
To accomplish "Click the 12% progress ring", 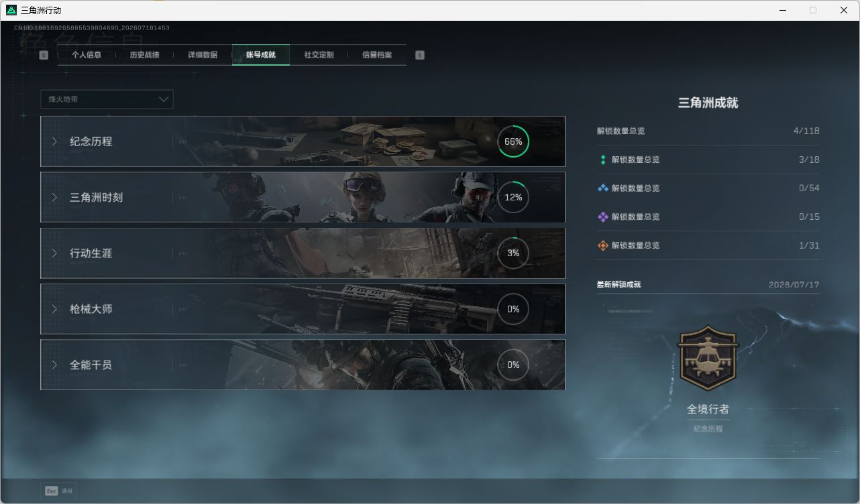I will coord(513,198).
